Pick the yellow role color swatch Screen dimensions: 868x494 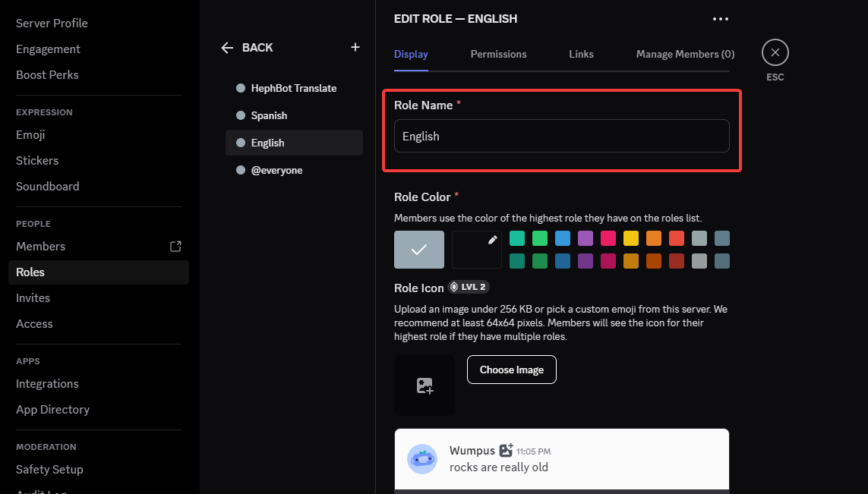point(631,238)
